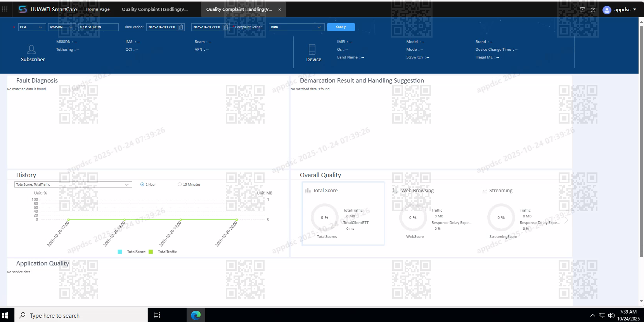Open the Complaint Scene Data dropdown

(x=296, y=27)
